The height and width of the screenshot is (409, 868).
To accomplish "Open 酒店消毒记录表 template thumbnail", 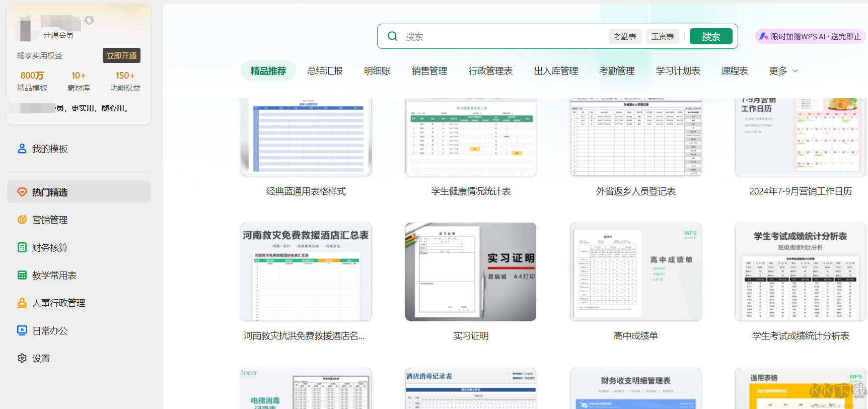I will pos(471,388).
